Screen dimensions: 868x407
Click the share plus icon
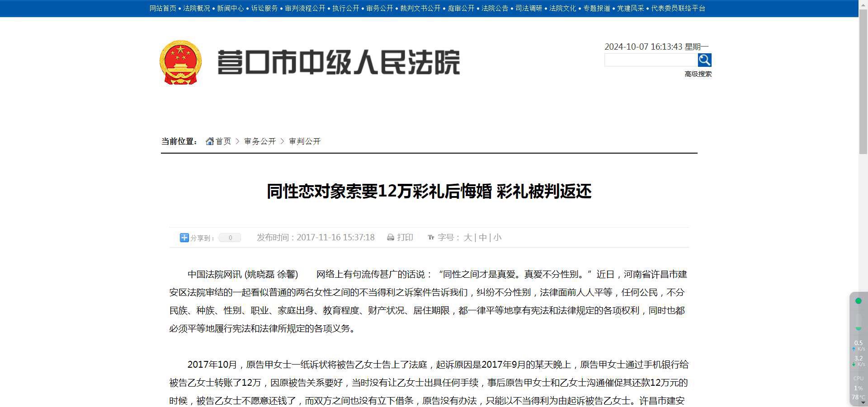(184, 238)
